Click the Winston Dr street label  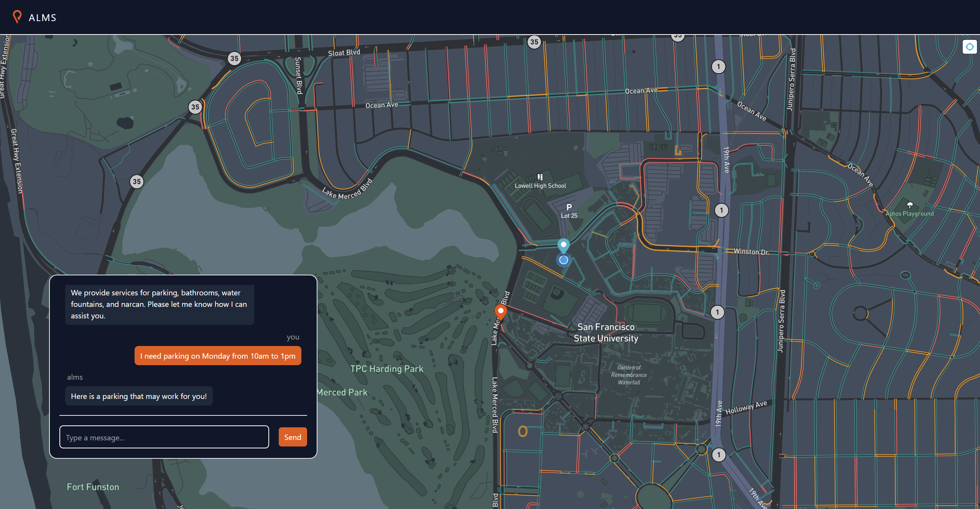751,252
